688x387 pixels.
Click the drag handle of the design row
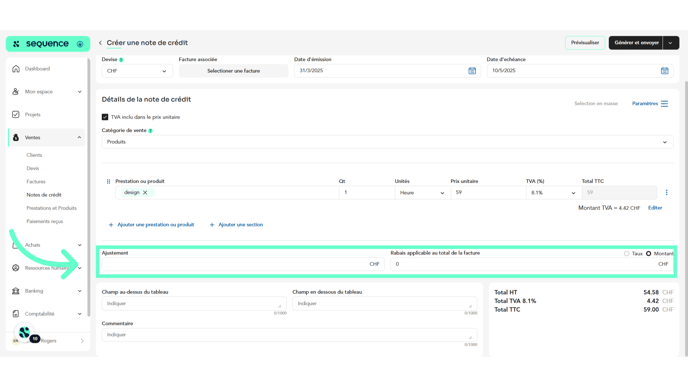pyautogui.click(x=108, y=181)
